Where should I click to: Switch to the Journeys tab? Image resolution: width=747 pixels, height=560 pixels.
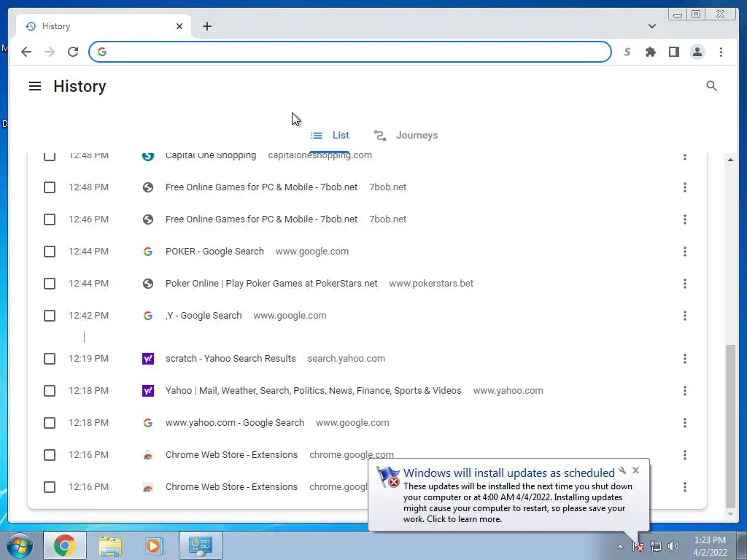[406, 135]
